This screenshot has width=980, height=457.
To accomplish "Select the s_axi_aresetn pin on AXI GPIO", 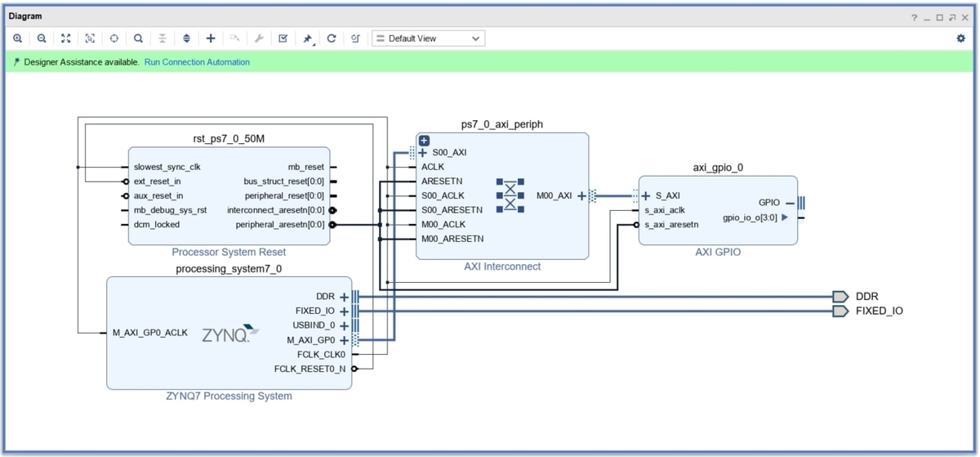I will 671,224.
